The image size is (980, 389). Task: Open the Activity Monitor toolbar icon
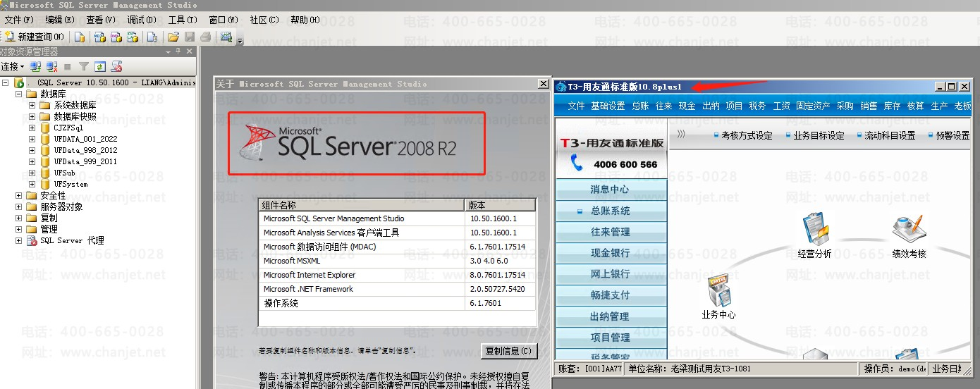coord(226,37)
